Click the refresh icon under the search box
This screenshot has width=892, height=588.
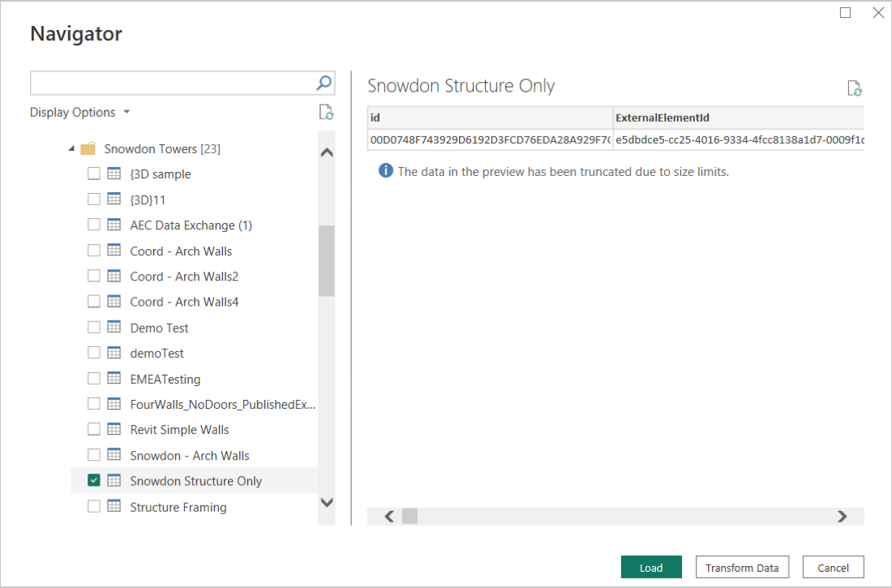click(x=326, y=113)
